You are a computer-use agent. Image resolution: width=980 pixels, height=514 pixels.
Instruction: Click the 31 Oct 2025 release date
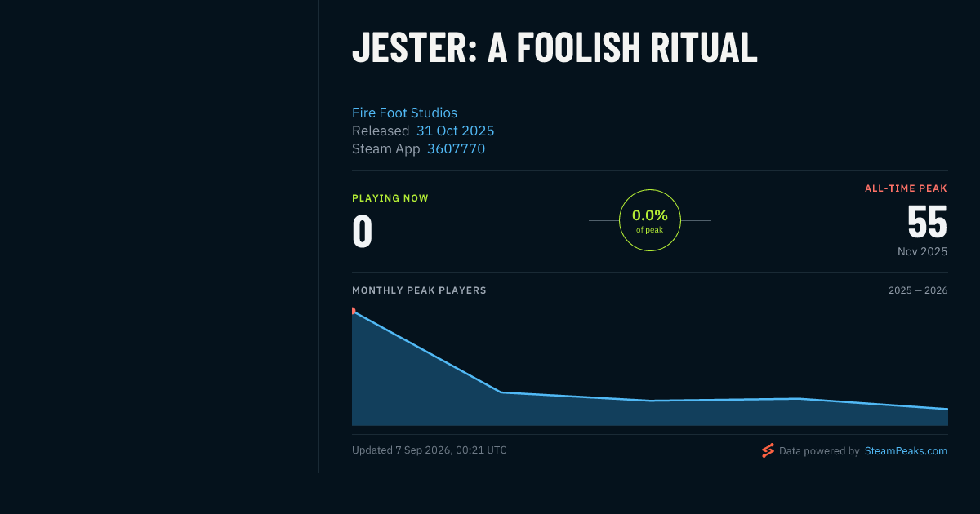coord(455,131)
